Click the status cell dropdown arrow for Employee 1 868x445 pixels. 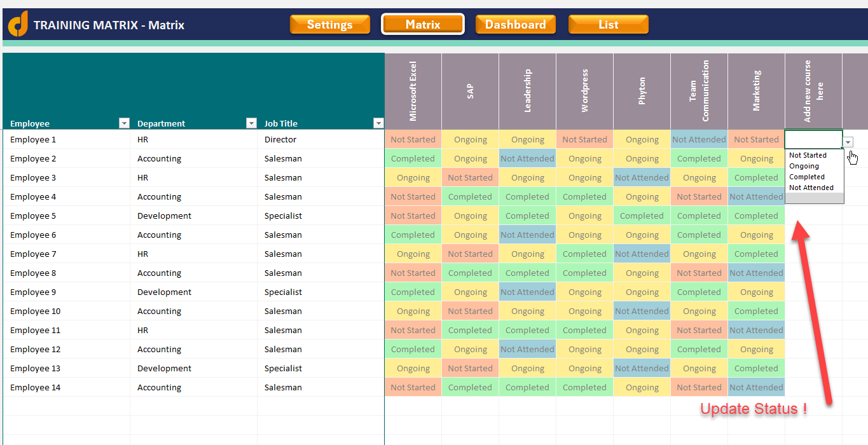click(848, 142)
